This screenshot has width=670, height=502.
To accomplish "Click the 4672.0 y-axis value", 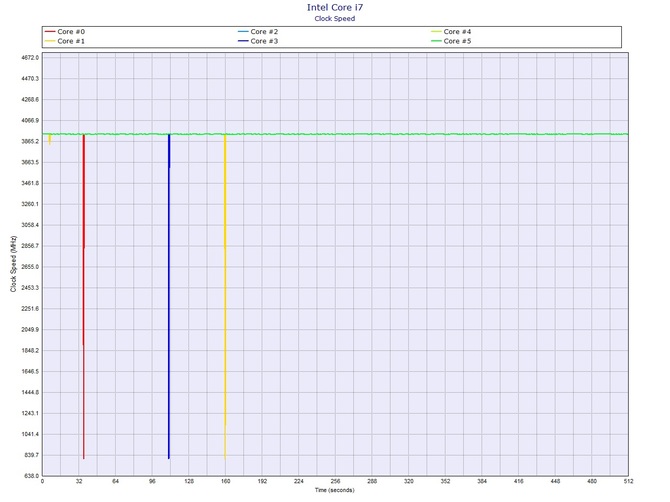I will pos(30,58).
